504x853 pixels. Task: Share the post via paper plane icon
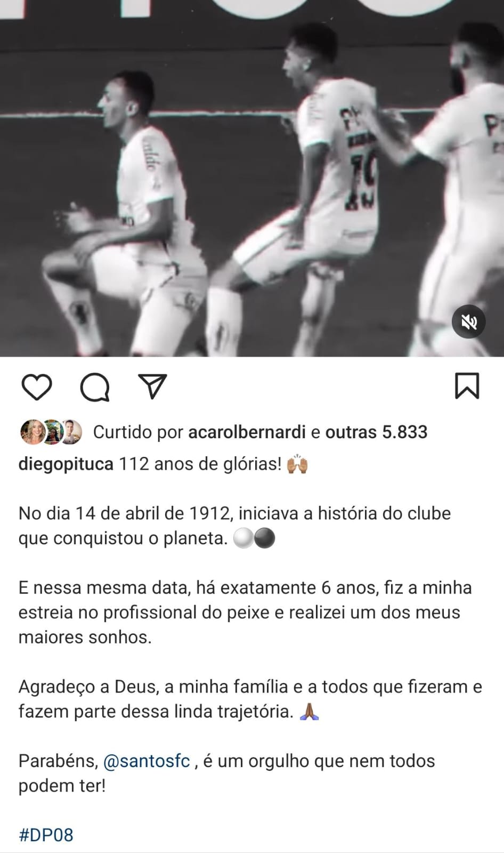(153, 387)
